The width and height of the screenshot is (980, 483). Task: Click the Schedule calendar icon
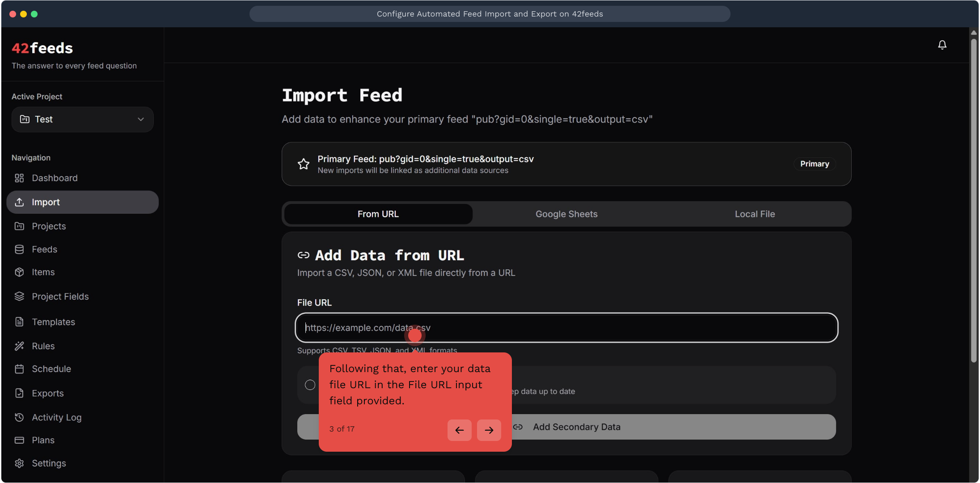[19, 369]
